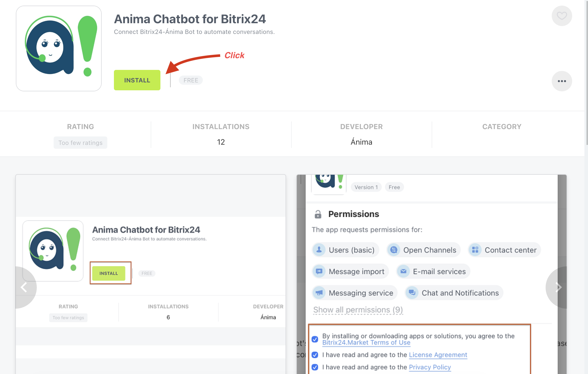Viewport: 588px width, 374px height.
Task: Open the Privacy Policy link
Action: click(x=430, y=367)
